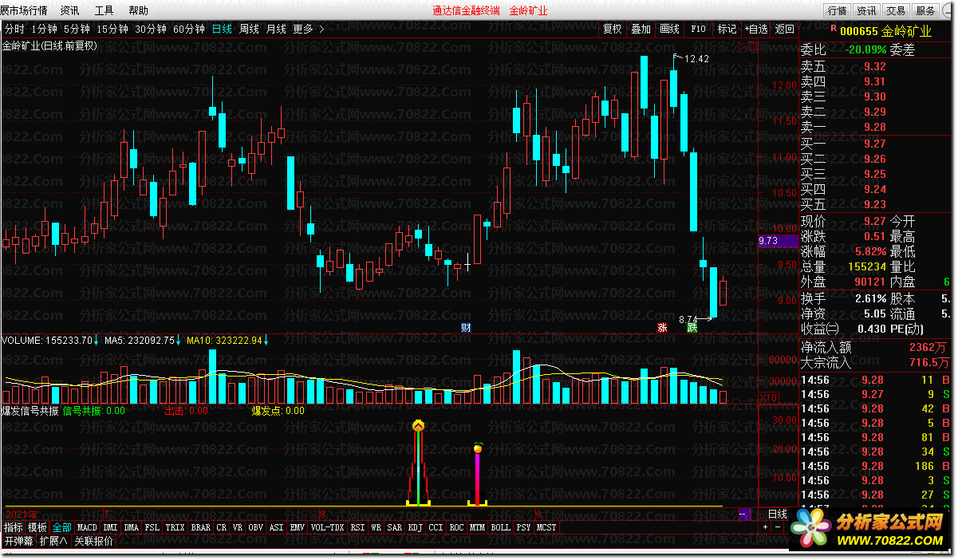Screen dimensions: 958x560
Task: Select the 指标 tab
Action: [13, 527]
